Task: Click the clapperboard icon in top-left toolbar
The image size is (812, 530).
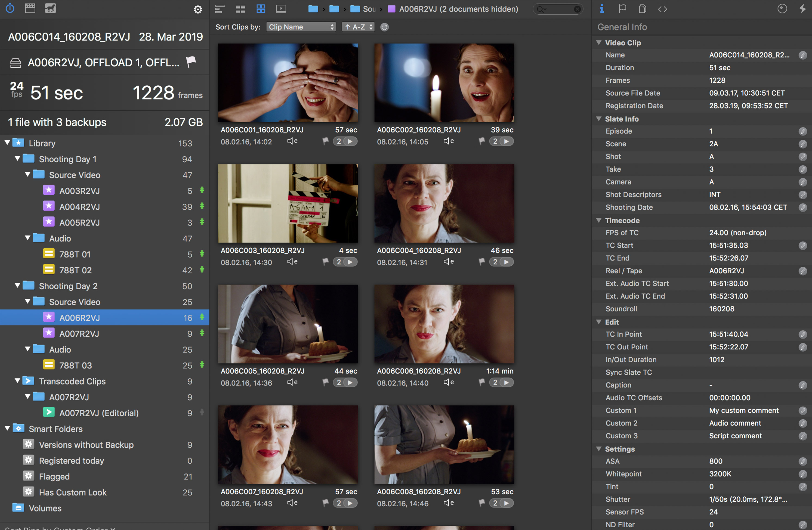Action: pyautogui.click(x=30, y=8)
